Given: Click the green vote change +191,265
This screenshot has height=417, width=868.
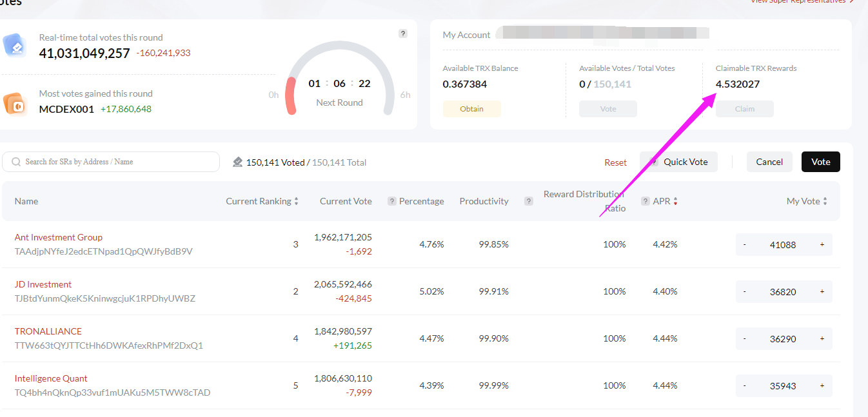Looking at the screenshot, I should pyautogui.click(x=353, y=345).
